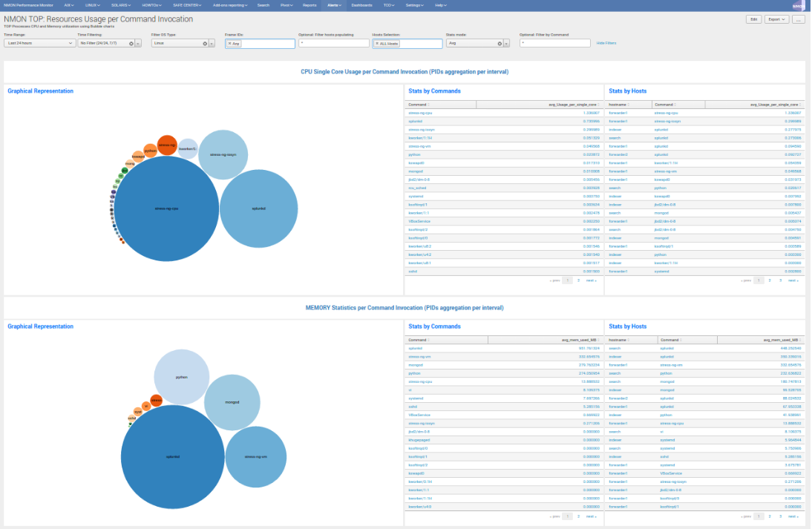Sort CPU Stats by Hosts by hostname column
Screen dimensions: 812x529
tap(618, 105)
